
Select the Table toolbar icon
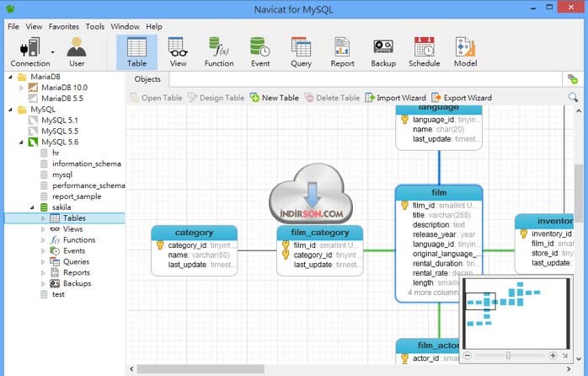pyautogui.click(x=136, y=52)
